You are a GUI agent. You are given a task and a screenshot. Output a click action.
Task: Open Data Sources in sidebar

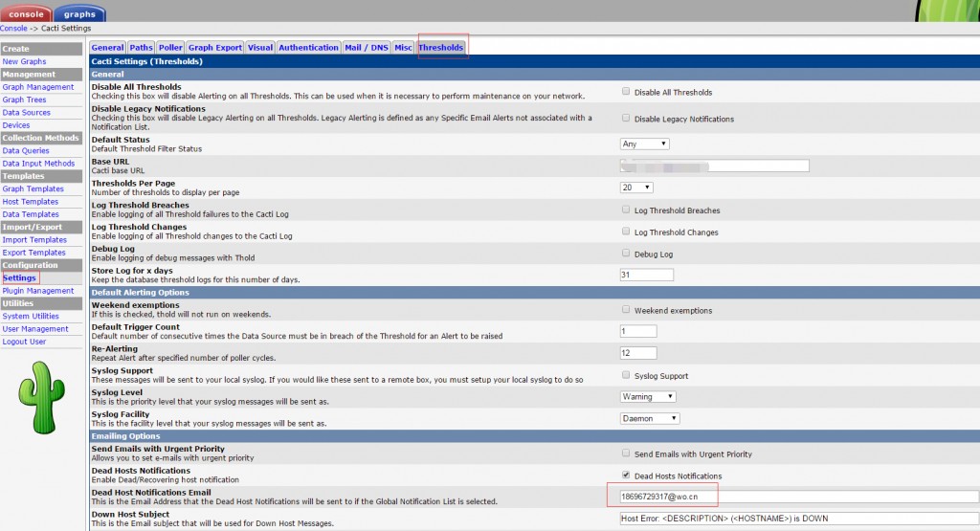tap(26, 113)
